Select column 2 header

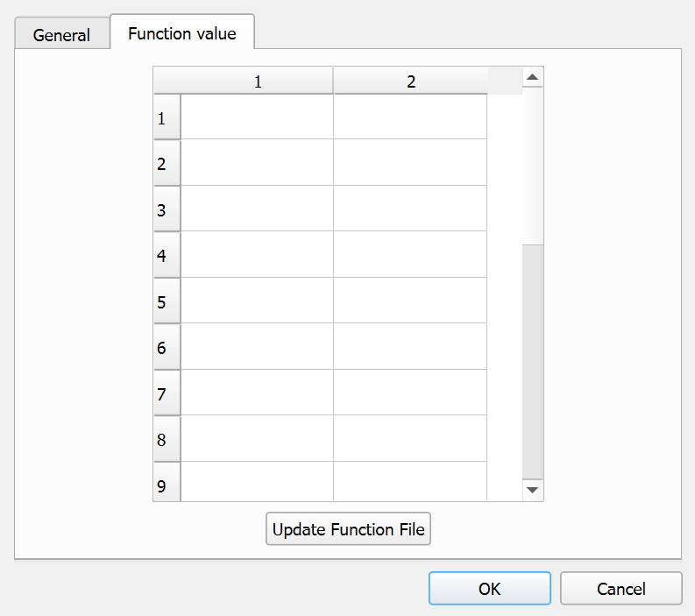point(410,81)
